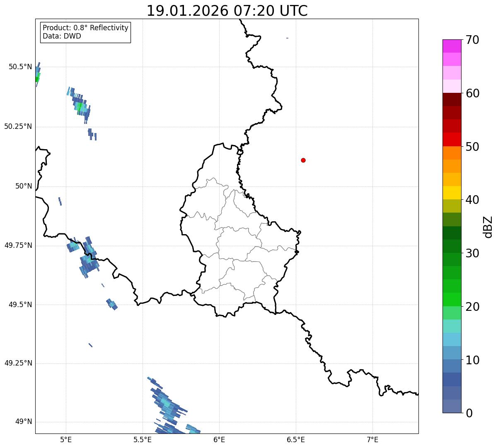This screenshot has height=448, width=498.
Task: Pick the yellow swatch just above 40 dBZ
Action: pyautogui.click(x=452, y=193)
